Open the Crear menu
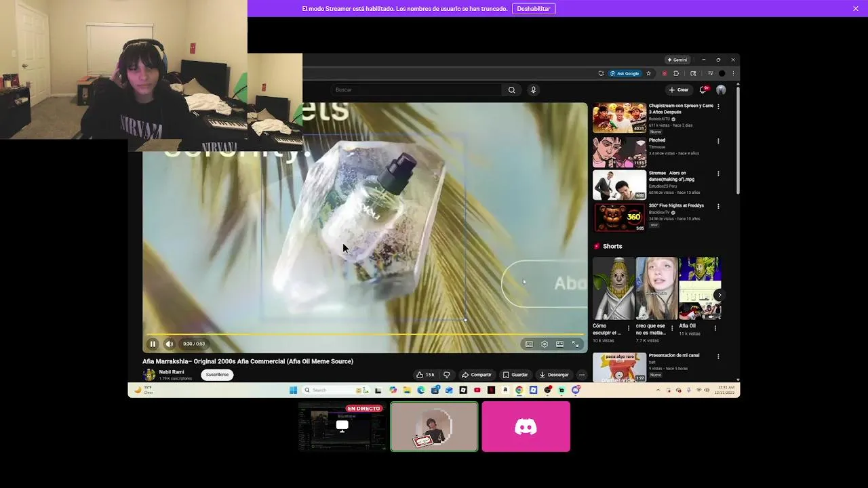 pos(678,89)
